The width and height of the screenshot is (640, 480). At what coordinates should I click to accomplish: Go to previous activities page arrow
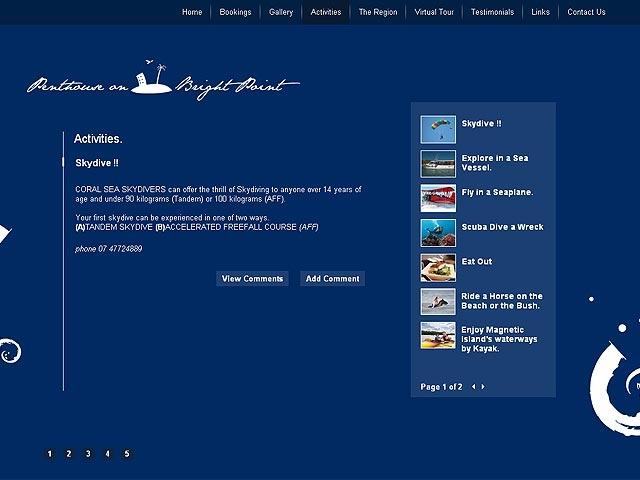[x=473, y=387]
